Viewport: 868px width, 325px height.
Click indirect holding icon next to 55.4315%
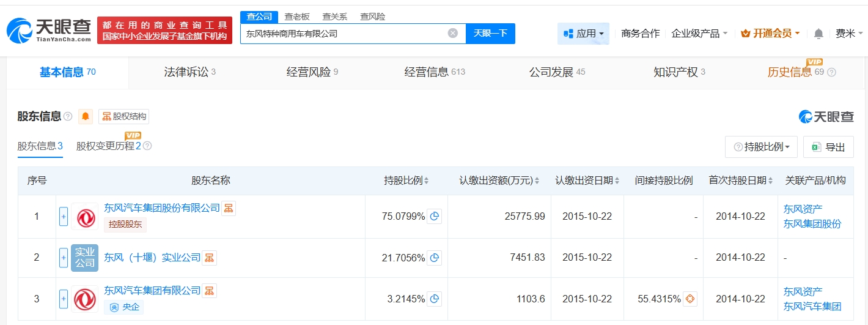(x=690, y=299)
